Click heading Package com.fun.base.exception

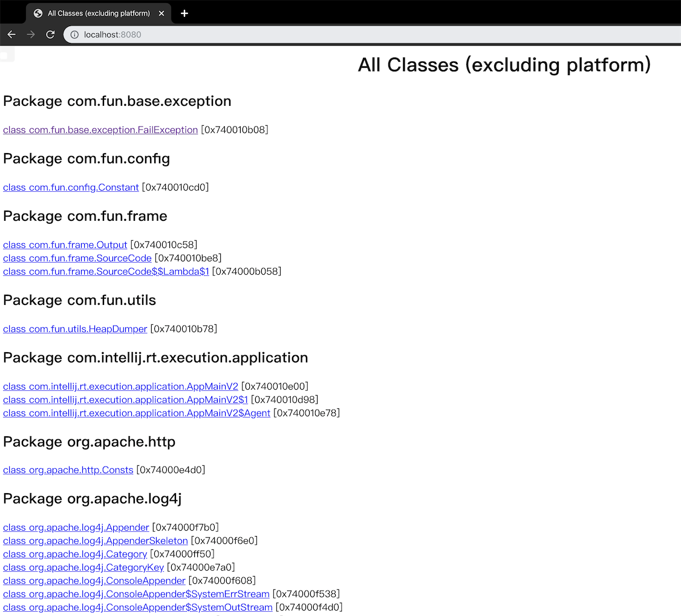pos(117,101)
